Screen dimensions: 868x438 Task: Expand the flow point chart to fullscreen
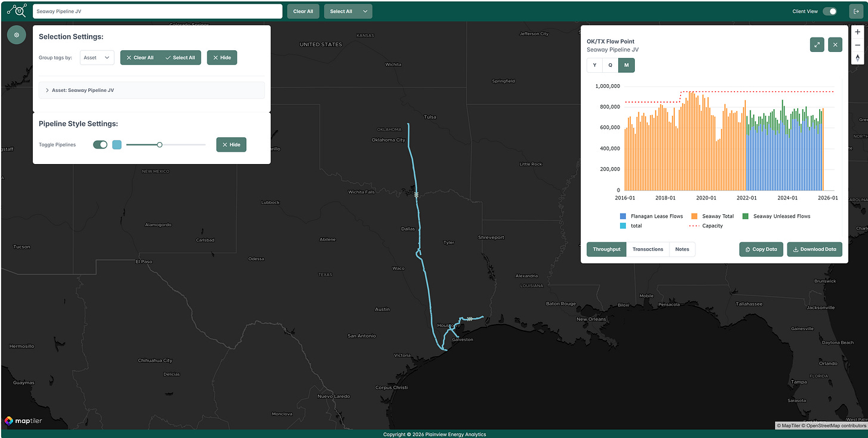point(817,45)
